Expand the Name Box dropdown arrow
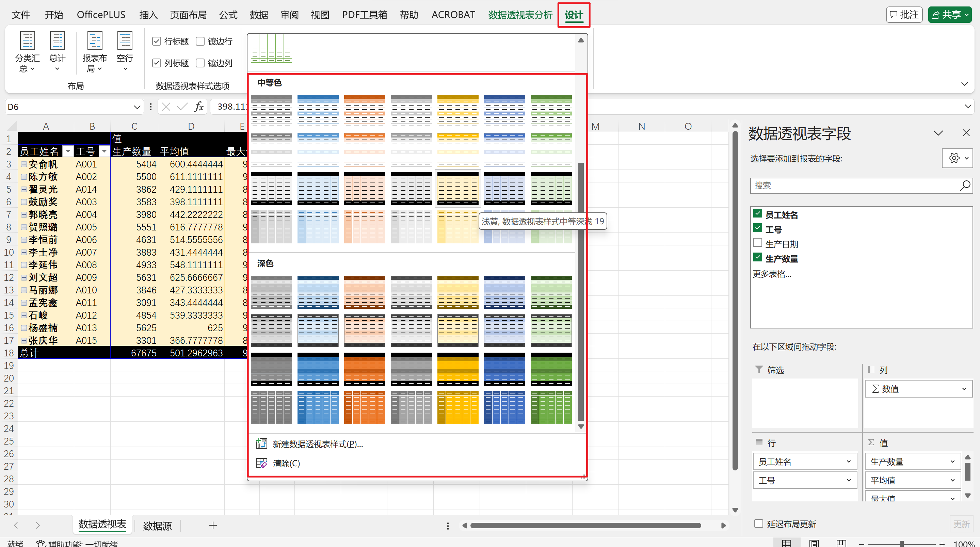The height and width of the screenshot is (547, 980). point(137,107)
